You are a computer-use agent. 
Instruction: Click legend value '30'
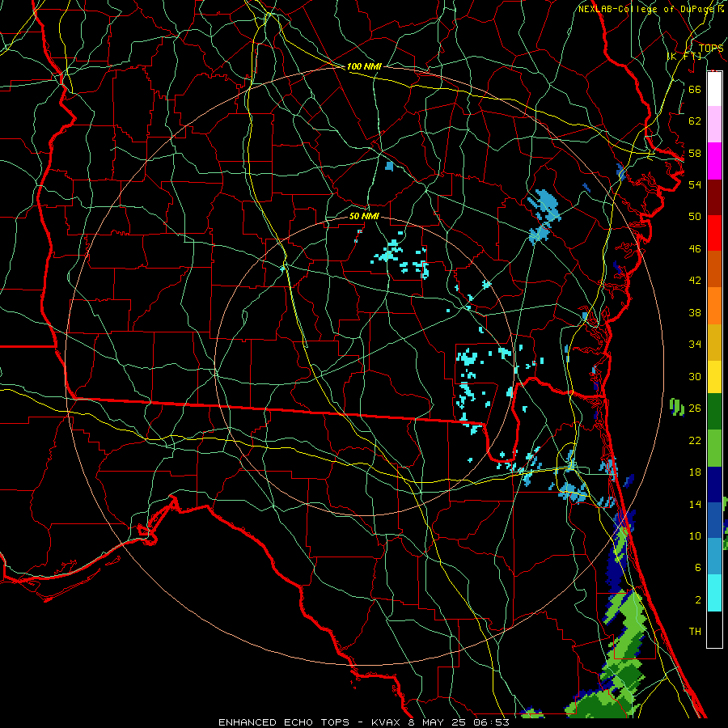[695, 376]
